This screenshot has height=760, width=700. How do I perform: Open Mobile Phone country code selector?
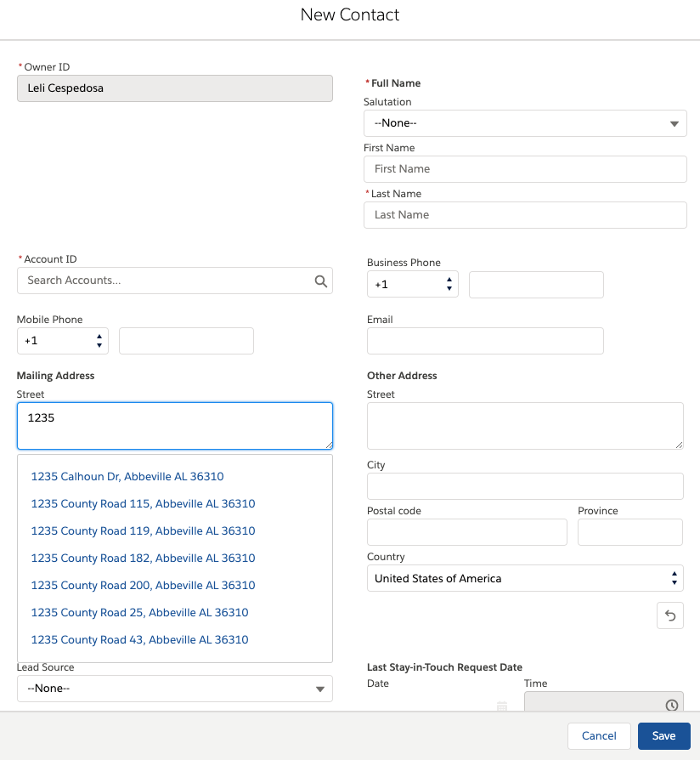click(x=63, y=341)
